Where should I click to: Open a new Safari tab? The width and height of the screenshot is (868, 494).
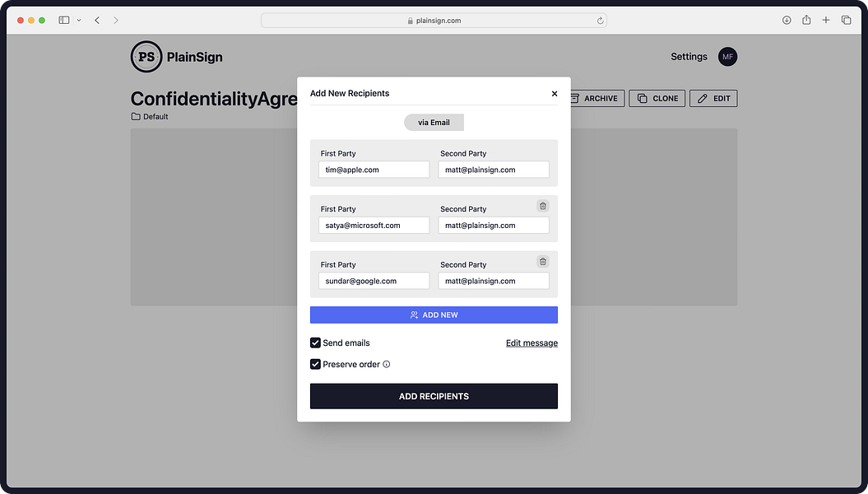(826, 20)
